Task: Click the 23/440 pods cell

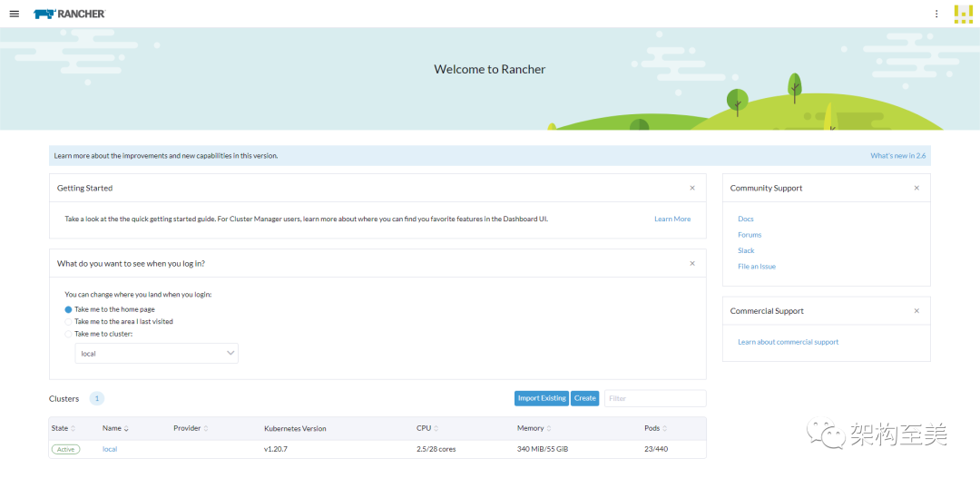Action: point(656,449)
